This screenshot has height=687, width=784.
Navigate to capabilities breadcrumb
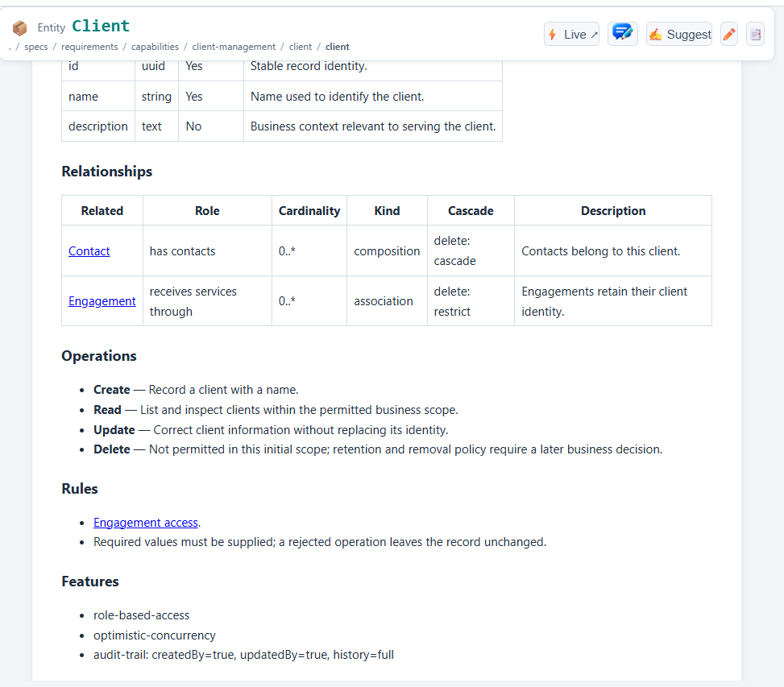tap(155, 47)
